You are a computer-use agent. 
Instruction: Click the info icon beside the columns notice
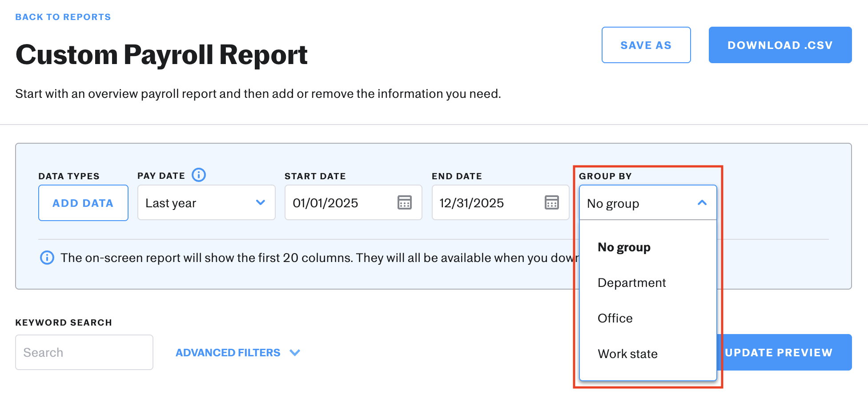click(x=47, y=258)
